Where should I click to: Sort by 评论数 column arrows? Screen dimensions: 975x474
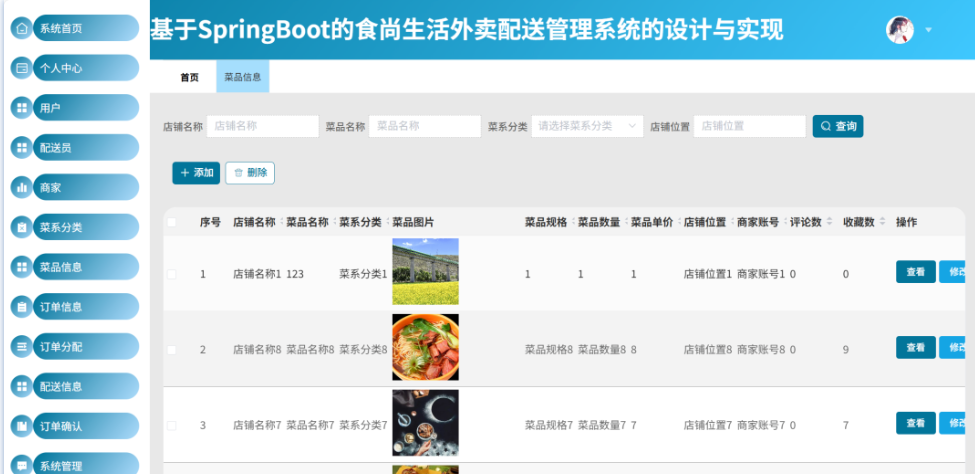[x=829, y=222]
